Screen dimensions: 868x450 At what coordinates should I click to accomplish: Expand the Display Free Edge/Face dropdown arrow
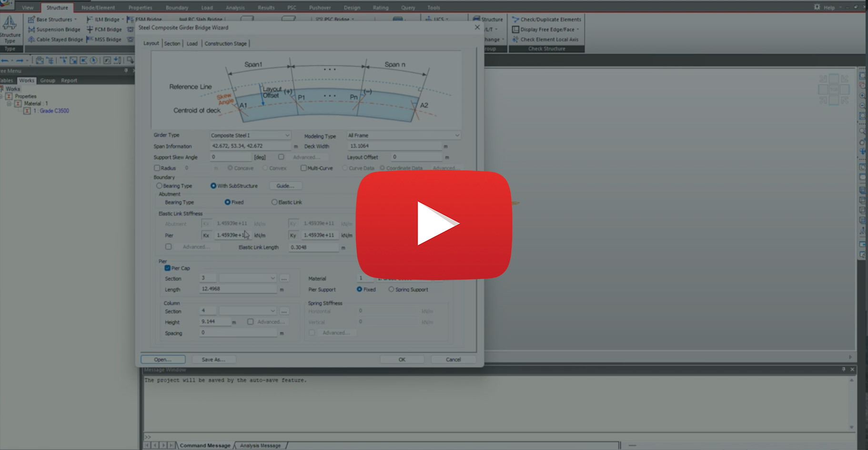[578, 30]
